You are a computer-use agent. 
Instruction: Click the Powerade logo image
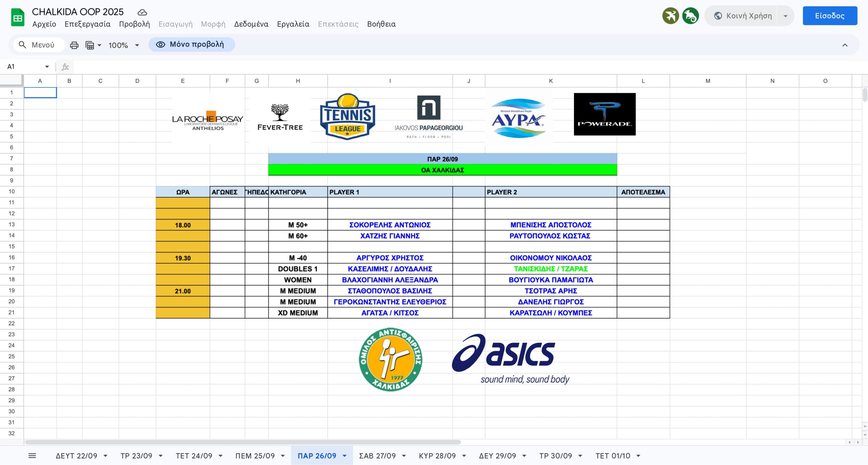[x=605, y=114]
